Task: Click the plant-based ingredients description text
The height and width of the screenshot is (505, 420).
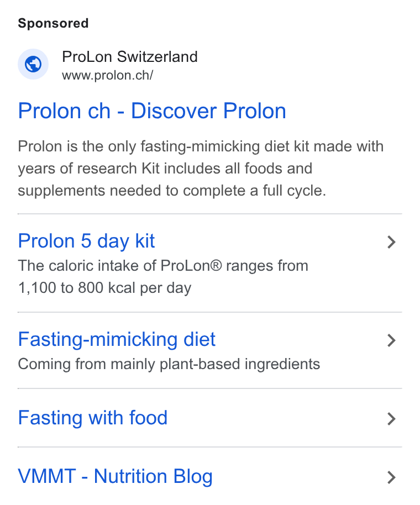Action: 169,364
